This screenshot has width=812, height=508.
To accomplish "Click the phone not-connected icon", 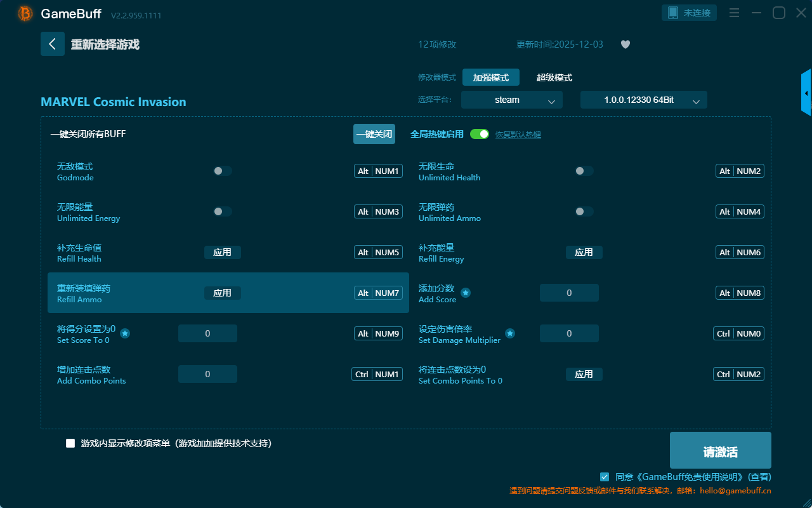I will 673,13.
